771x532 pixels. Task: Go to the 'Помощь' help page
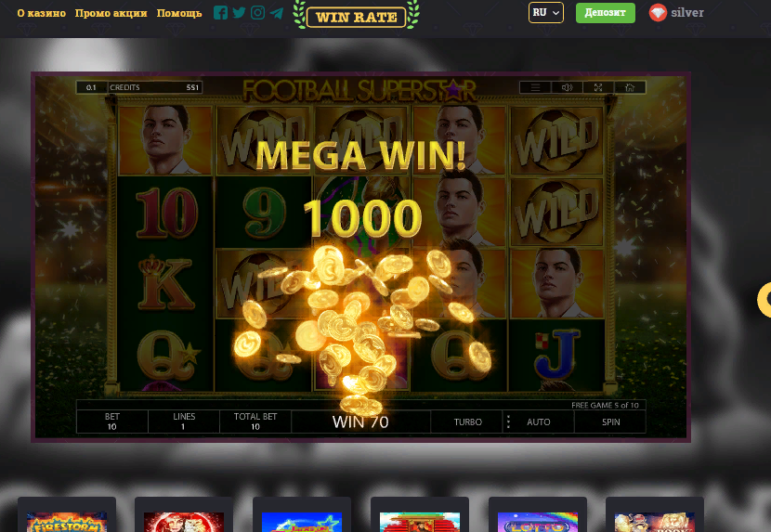[x=179, y=13]
